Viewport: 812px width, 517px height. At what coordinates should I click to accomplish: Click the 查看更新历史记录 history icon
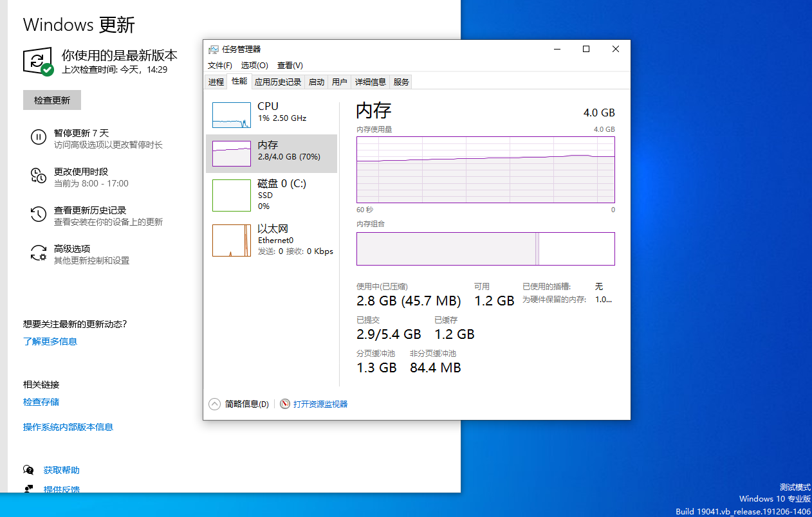(x=39, y=214)
